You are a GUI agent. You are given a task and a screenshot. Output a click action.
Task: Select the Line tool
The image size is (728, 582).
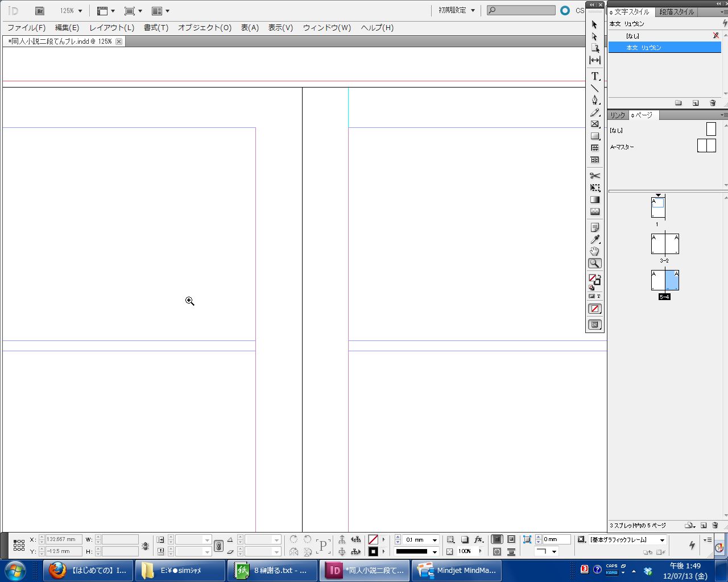coord(594,88)
